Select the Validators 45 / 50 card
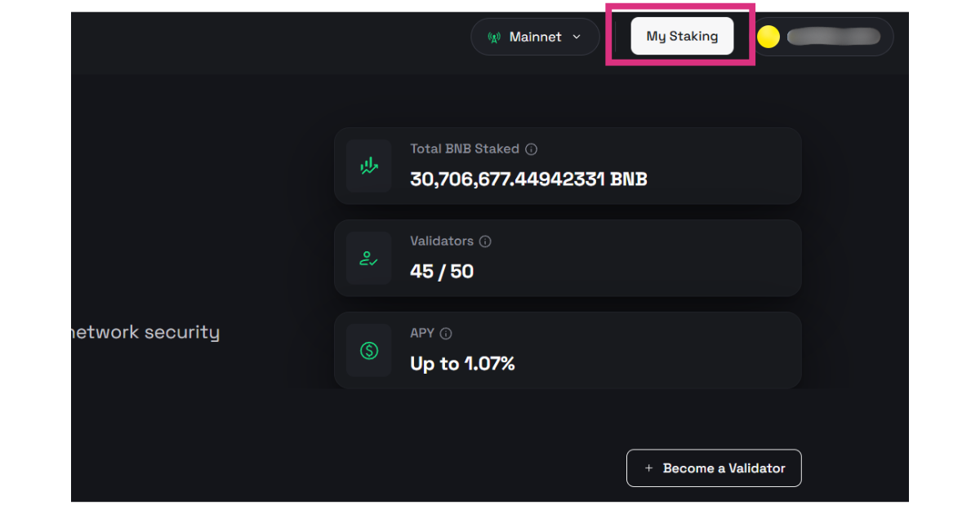The width and height of the screenshot is (980, 514). [568, 258]
